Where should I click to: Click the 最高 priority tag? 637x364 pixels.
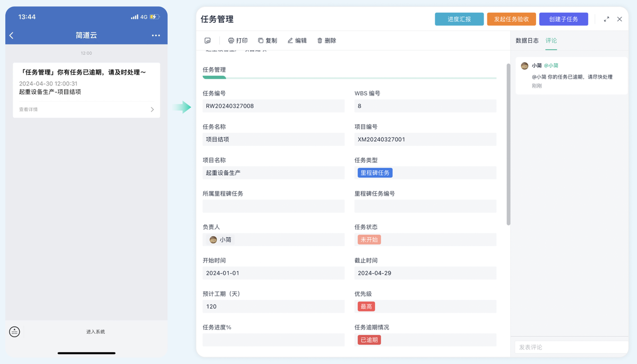click(x=366, y=307)
